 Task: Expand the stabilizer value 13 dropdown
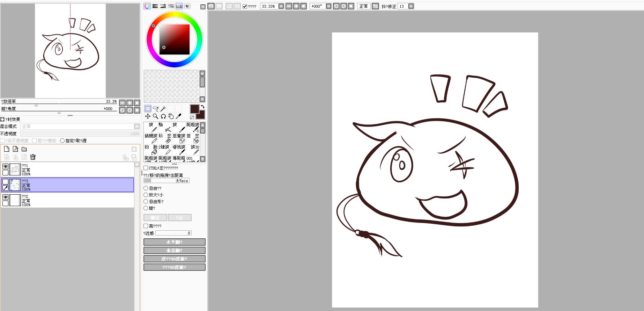411,6
